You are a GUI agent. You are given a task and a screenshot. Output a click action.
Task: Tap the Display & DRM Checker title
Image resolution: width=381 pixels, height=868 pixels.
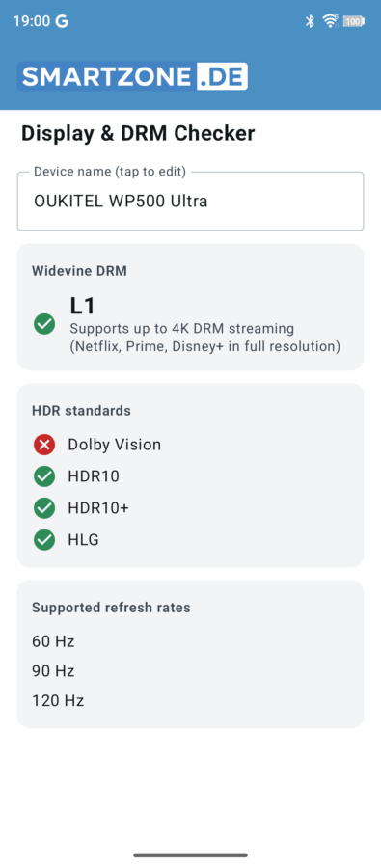pos(138,134)
